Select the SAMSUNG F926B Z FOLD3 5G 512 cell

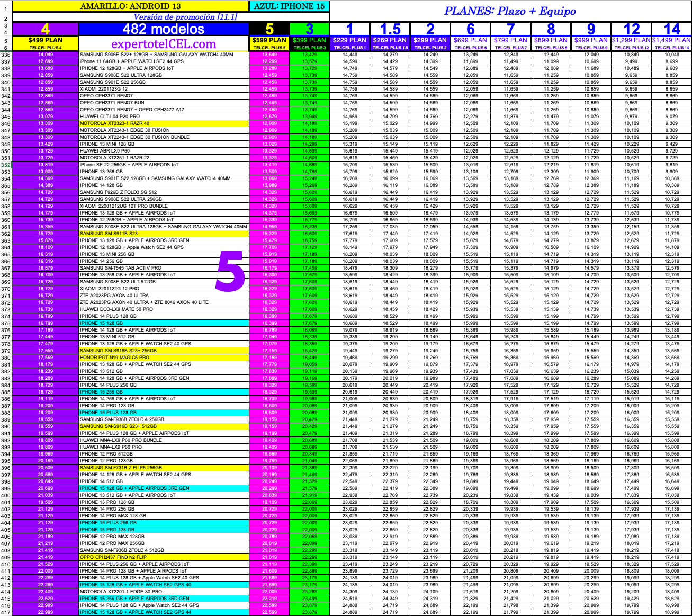click(x=164, y=192)
